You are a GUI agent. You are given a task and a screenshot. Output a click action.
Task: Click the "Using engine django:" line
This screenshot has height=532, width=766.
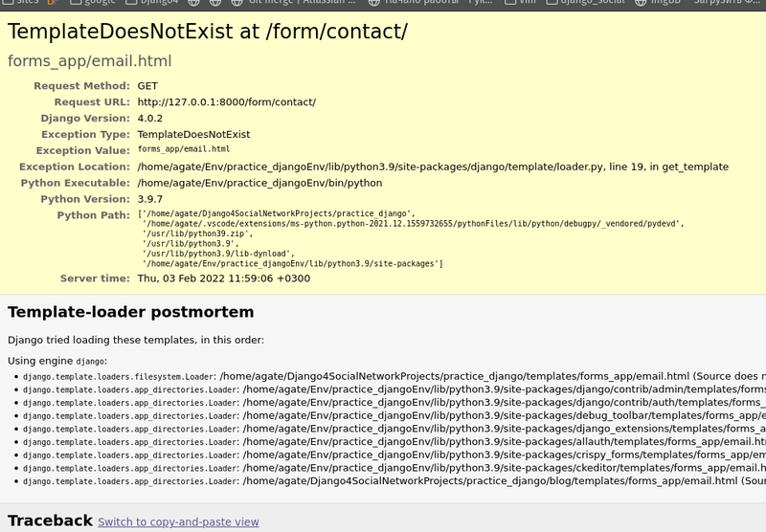pyautogui.click(x=57, y=361)
